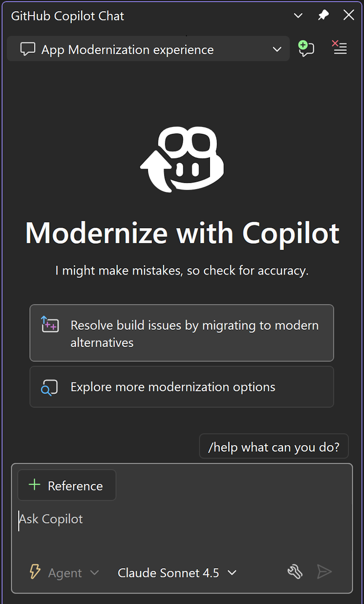Click the clear chat history icon

tap(339, 48)
